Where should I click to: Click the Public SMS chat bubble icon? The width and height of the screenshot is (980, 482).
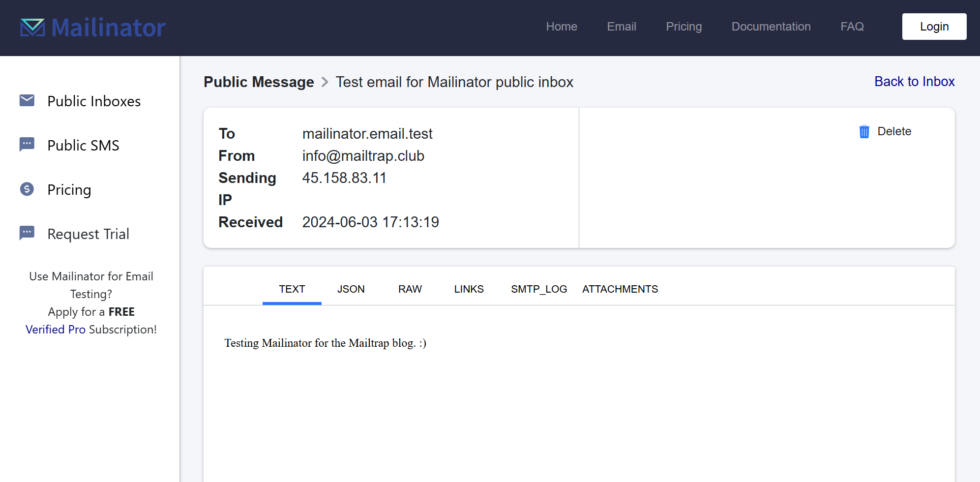click(x=27, y=145)
